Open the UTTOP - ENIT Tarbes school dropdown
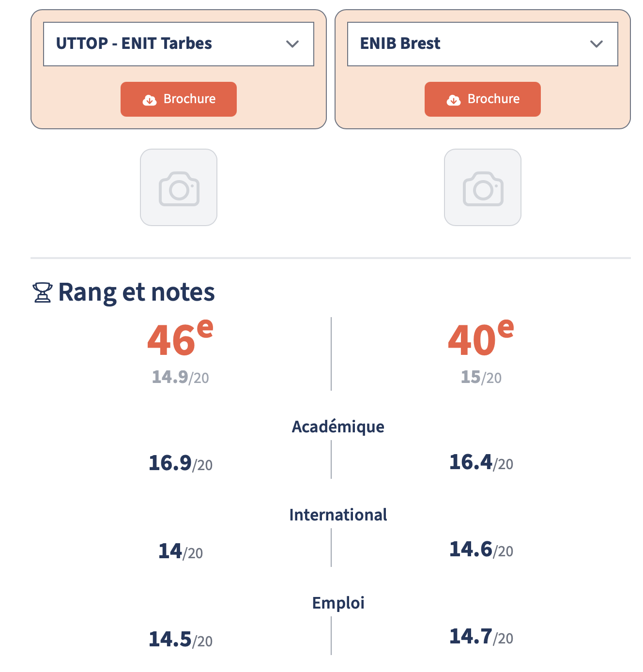 [x=178, y=44]
